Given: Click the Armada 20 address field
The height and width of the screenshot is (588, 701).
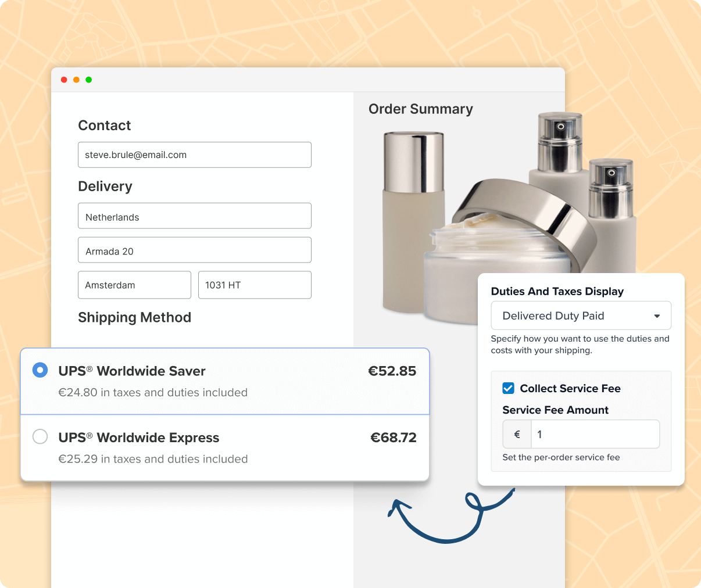Looking at the screenshot, I should (x=194, y=250).
